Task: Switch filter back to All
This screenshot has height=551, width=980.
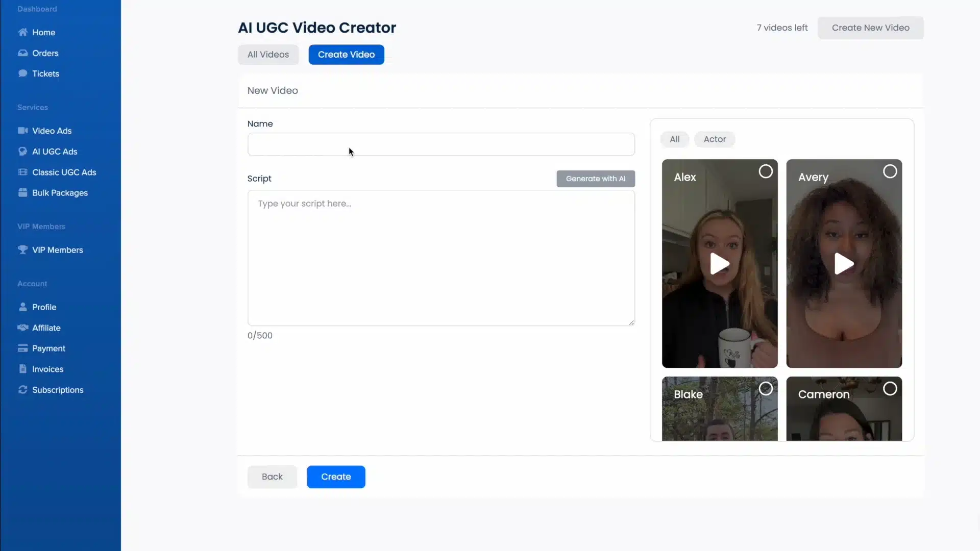Action: 674,139
